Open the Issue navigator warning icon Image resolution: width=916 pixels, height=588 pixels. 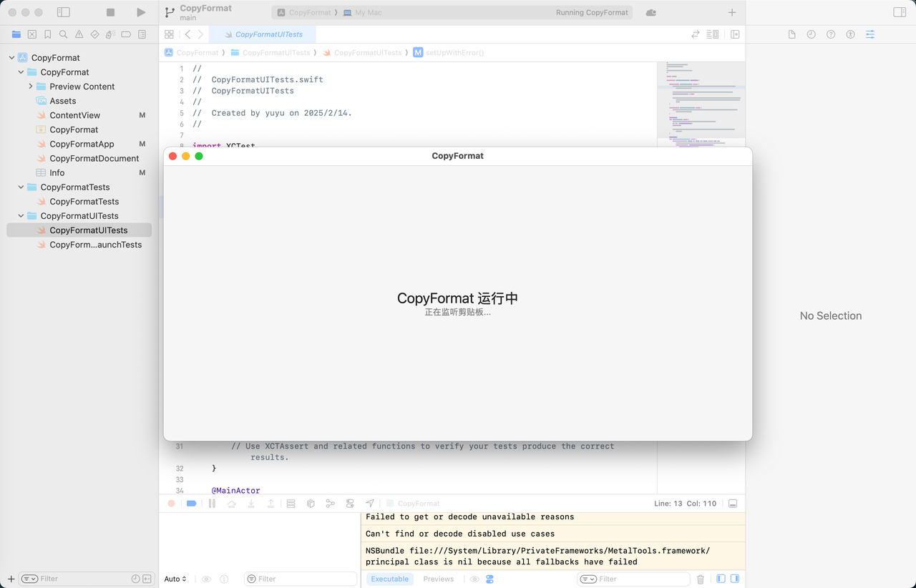[79, 34]
